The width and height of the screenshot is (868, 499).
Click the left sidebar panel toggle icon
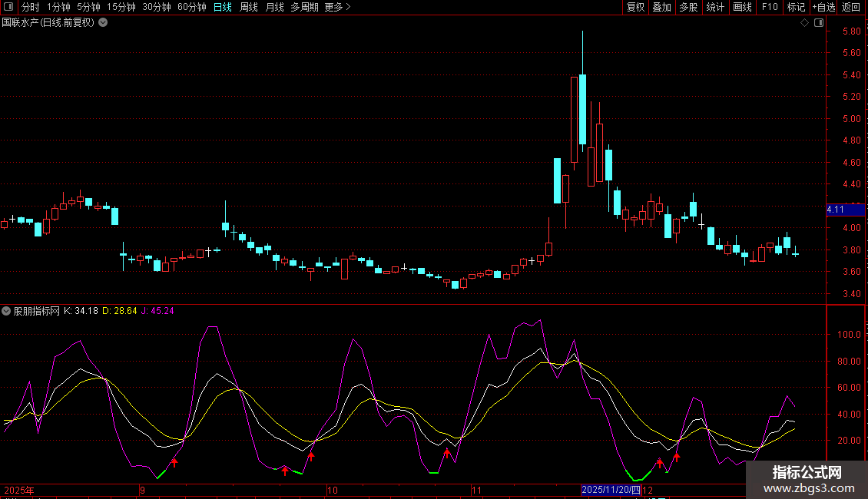coord(9,8)
